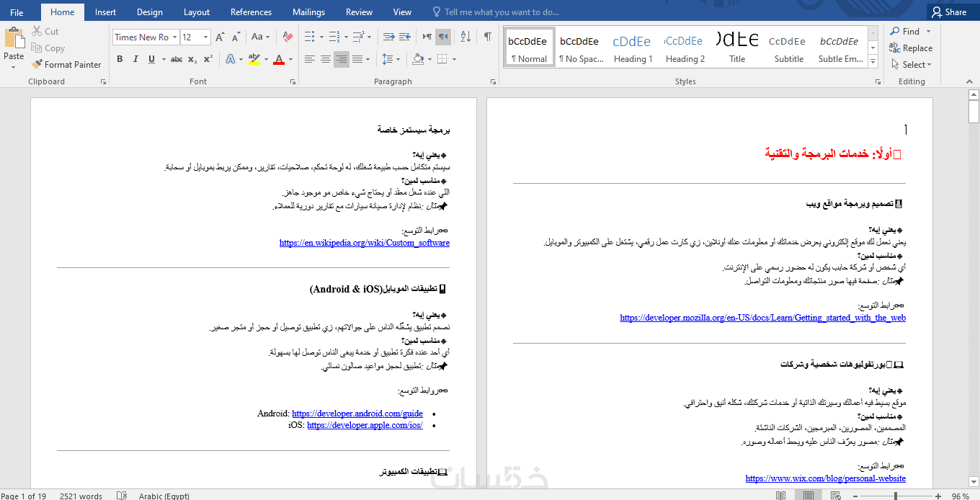This screenshot has height=500, width=980.
Task: Toggle Show/Hide paragraph marks
Action: [488, 37]
